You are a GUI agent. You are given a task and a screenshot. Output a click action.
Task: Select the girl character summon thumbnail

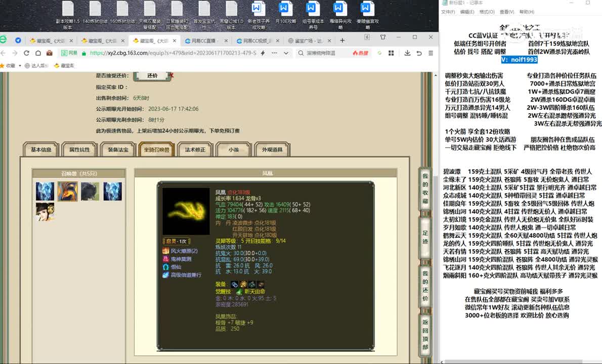click(45, 212)
